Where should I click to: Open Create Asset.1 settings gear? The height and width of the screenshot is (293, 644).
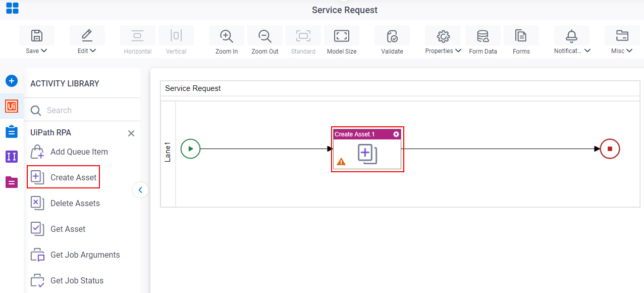[x=396, y=134]
